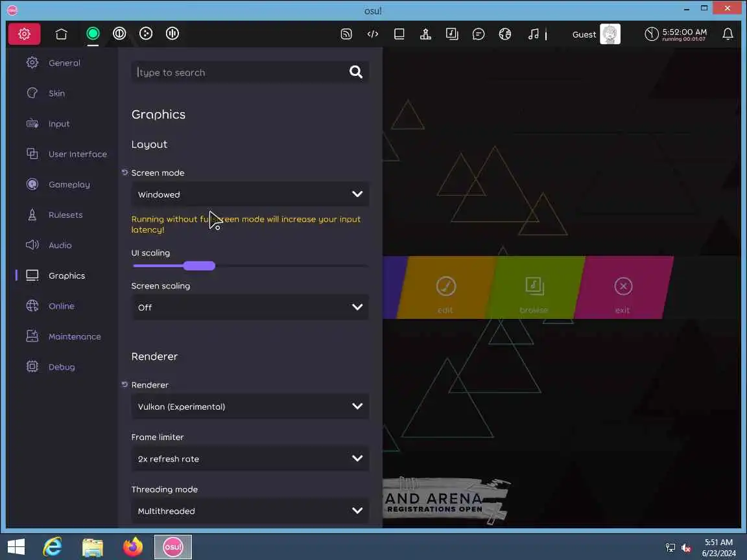Open the now playing music note icon

click(x=534, y=34)
